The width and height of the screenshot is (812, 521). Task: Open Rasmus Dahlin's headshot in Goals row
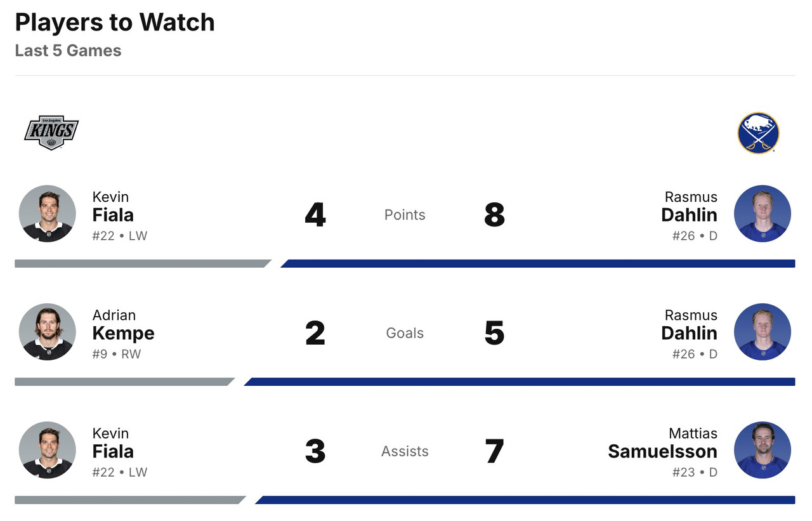pyautogui.click(x=762, y=332)
